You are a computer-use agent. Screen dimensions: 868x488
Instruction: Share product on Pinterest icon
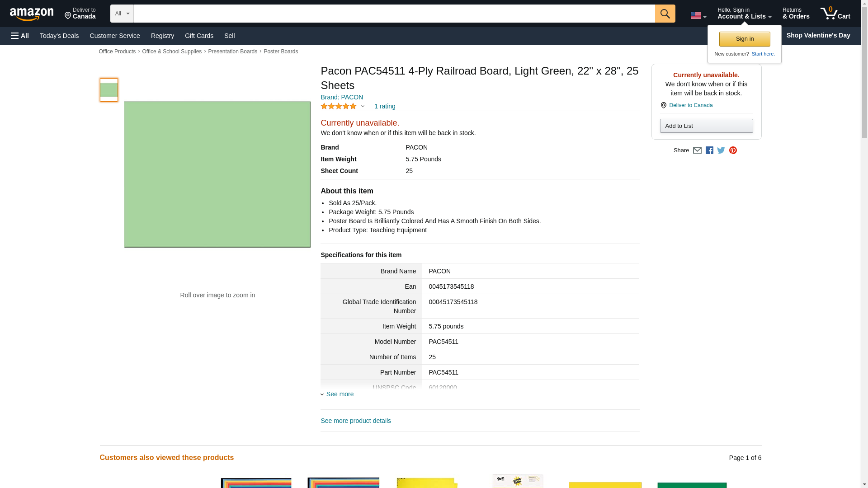(733, 150)
